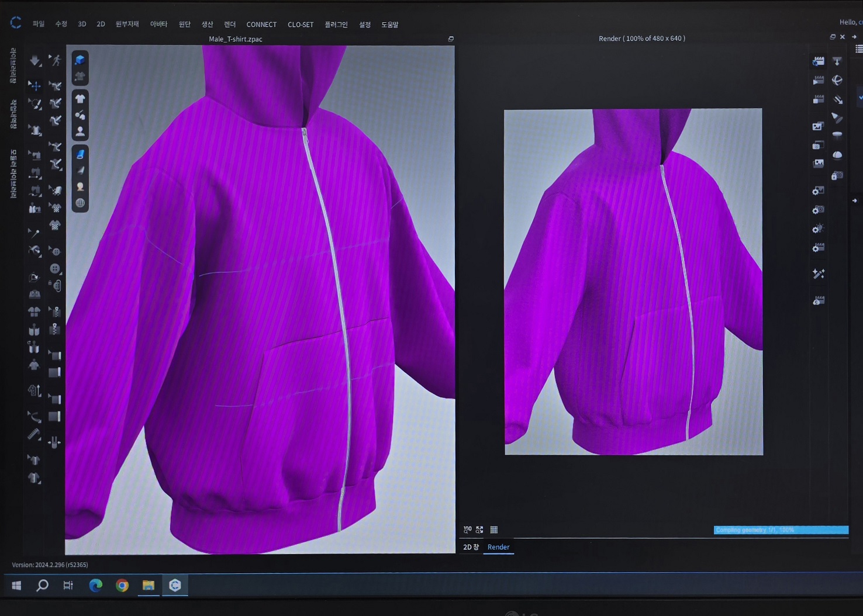Choose the Button tool in left toolbar
The width and height of the screenshot is (863, 616).
[55, 269]
